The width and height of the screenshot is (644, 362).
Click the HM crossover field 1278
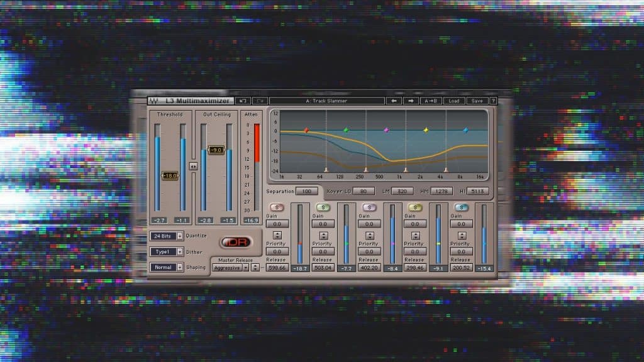[441, 191]
